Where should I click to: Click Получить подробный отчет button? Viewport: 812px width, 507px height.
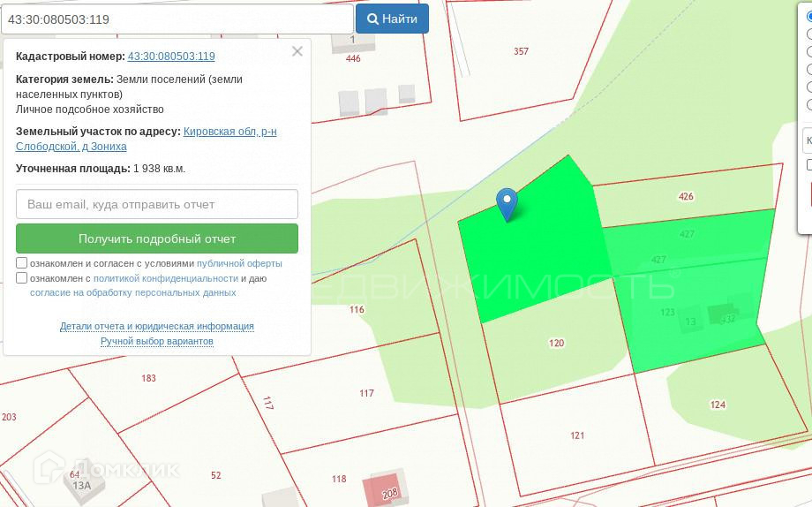click(157, 238)
